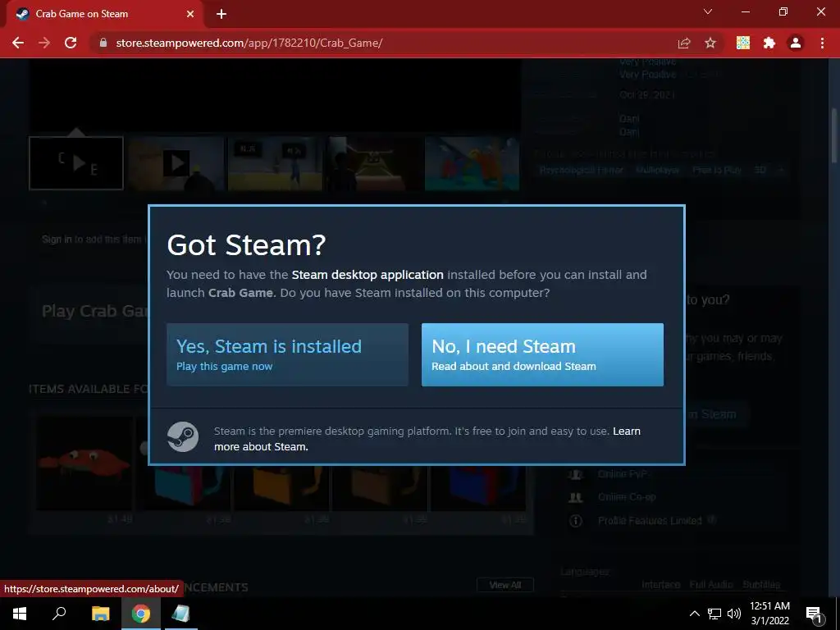Expand the tab search chevron
Viewport: 840px width, 630px height.
(708, 11)
